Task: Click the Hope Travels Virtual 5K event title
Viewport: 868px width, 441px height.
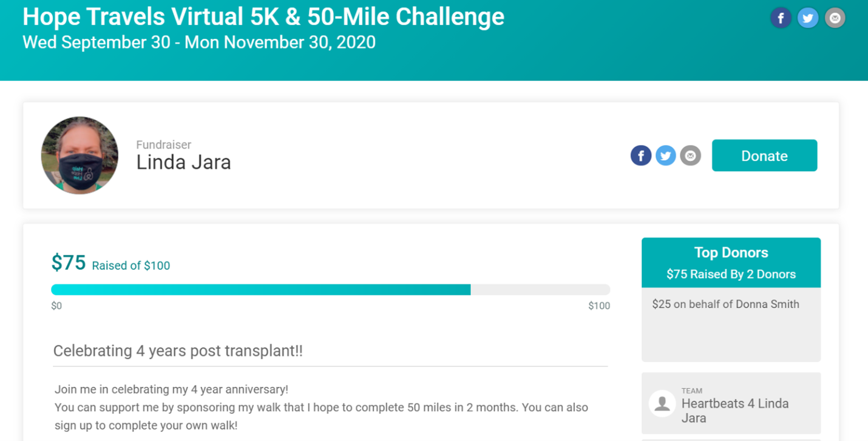Action: (x=263, y=17)
